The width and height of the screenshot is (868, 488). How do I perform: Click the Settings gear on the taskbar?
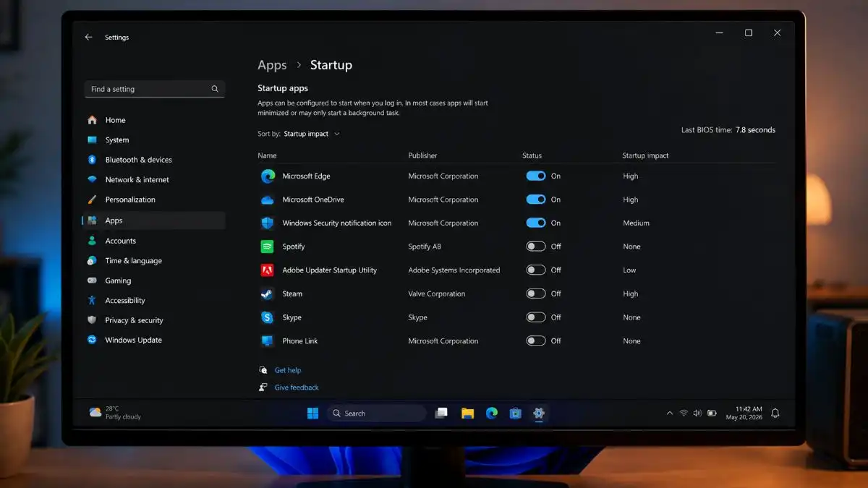click(538, 413)
